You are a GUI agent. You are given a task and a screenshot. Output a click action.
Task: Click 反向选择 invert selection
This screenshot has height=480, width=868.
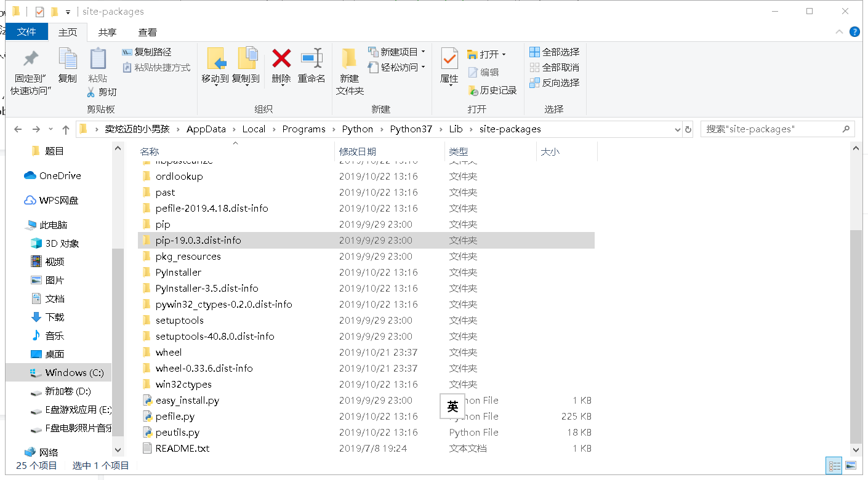coord(554,82)
